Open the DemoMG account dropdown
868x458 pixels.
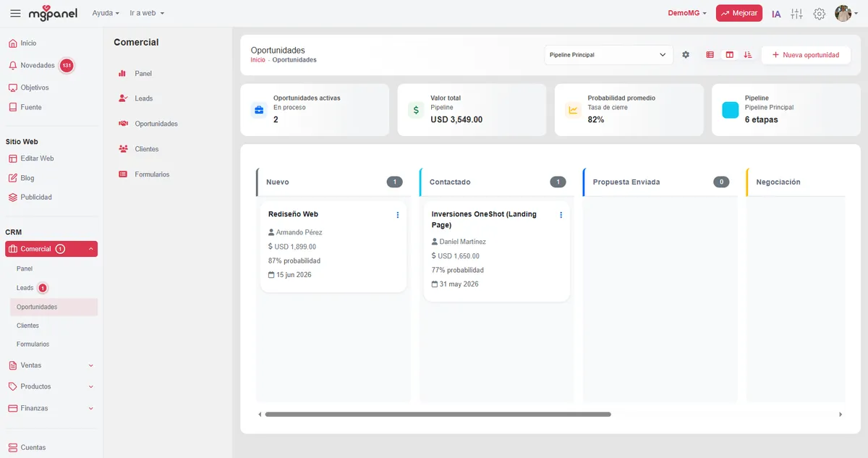point(686,13)
